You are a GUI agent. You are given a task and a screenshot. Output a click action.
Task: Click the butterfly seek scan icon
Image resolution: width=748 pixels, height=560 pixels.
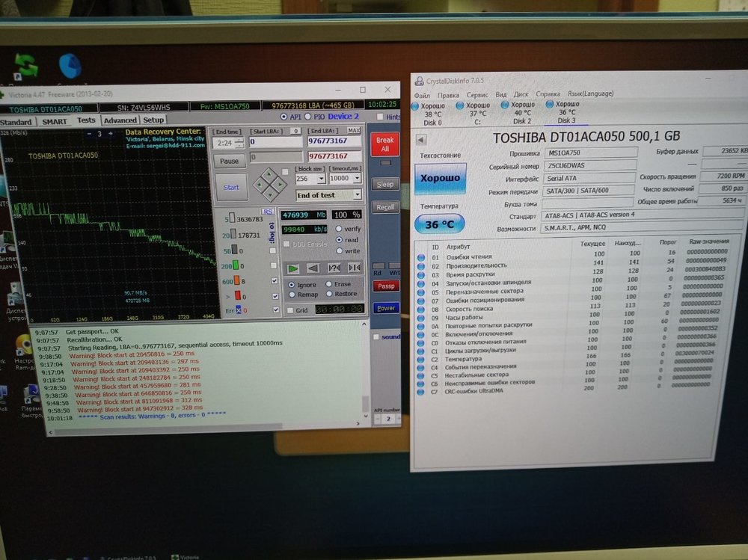click(x=354, y=268)
